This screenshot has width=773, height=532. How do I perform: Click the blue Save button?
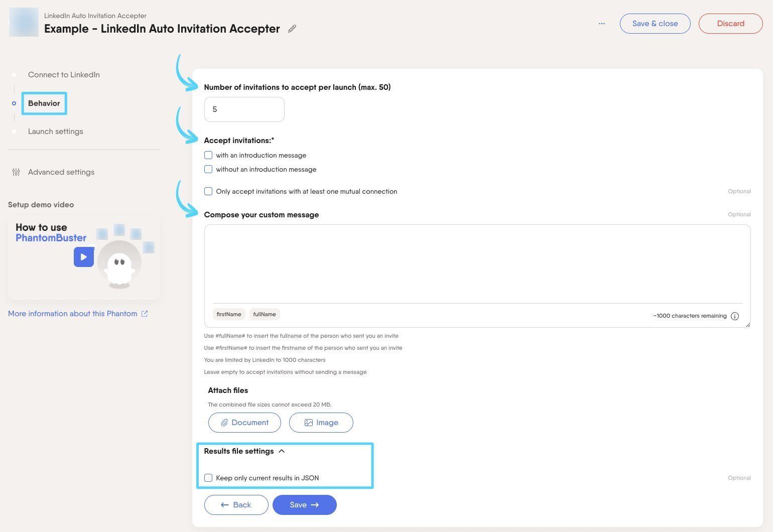(x=304, y=505)
